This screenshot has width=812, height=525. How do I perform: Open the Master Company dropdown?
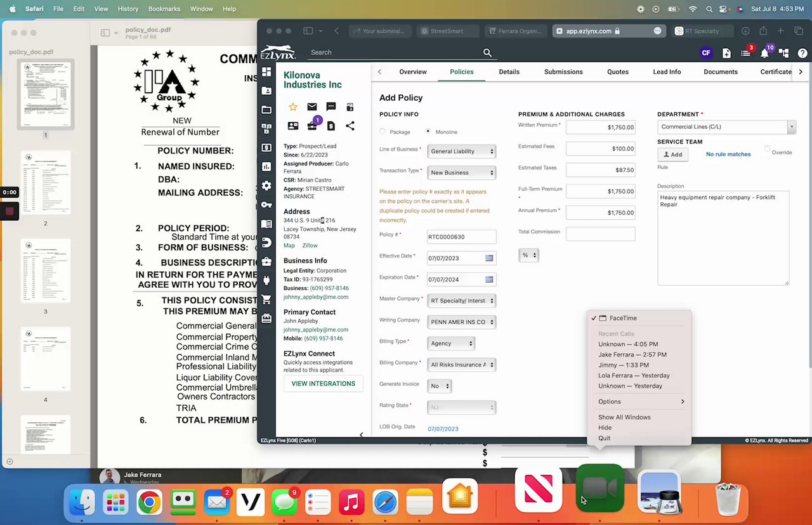pos(461,301)
